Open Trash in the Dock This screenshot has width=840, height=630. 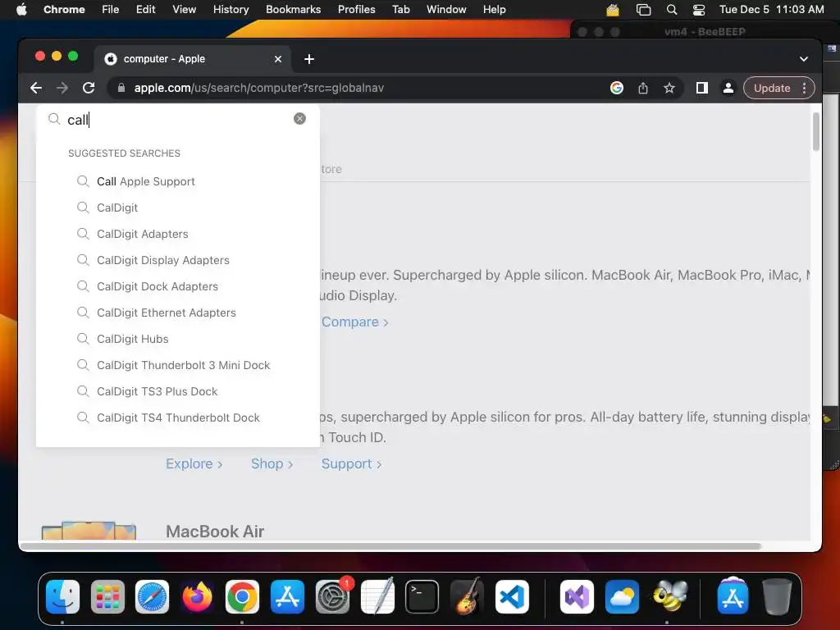click(x=778, y=596)
